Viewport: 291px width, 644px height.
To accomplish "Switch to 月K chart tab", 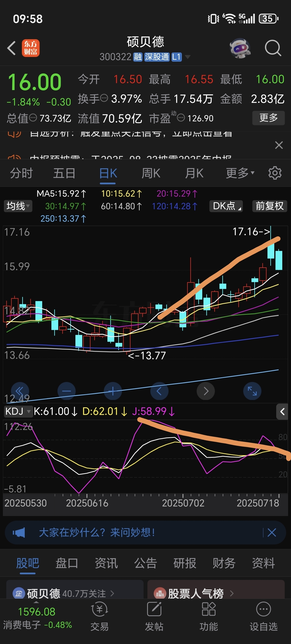I will coord(194,173).
